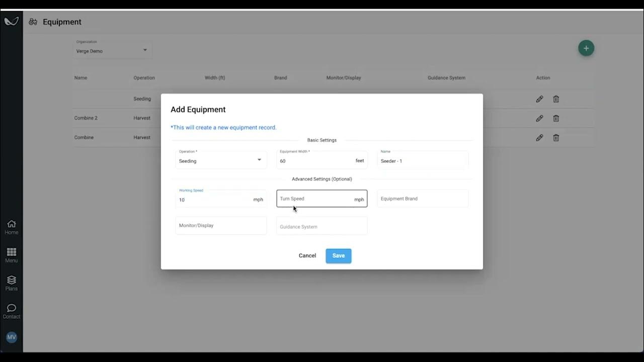Delete the Combine row with the trash icon
The height and width of the screenshot is (362, 644).
tap(556, 137)
